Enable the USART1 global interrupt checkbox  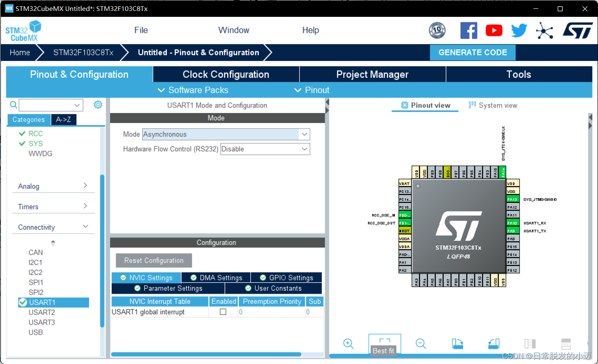pyautogui.click(x=223, y=312)
